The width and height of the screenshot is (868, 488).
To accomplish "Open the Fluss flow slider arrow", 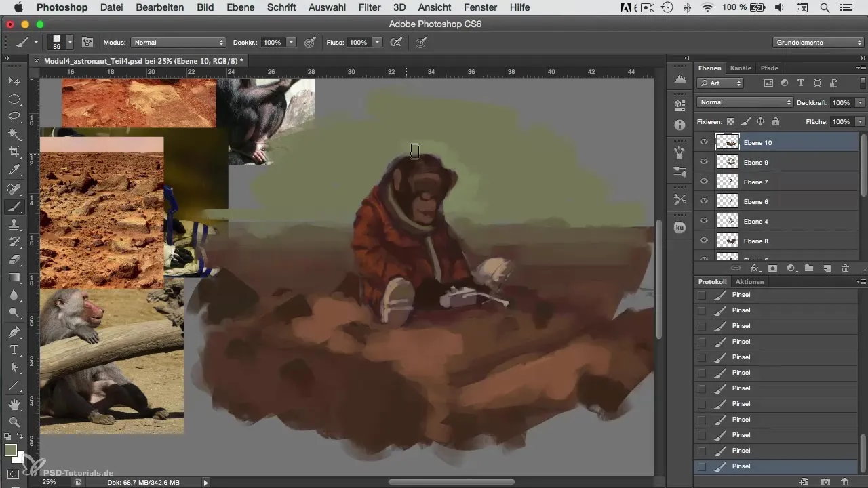I will tap(378, 42).
